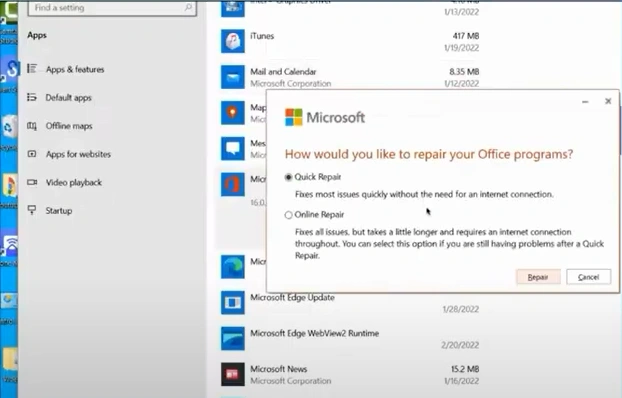The image size is (622, 398).
Task: Click the Chrome desktop shortcut icon
Action: (x=10, y=185)
